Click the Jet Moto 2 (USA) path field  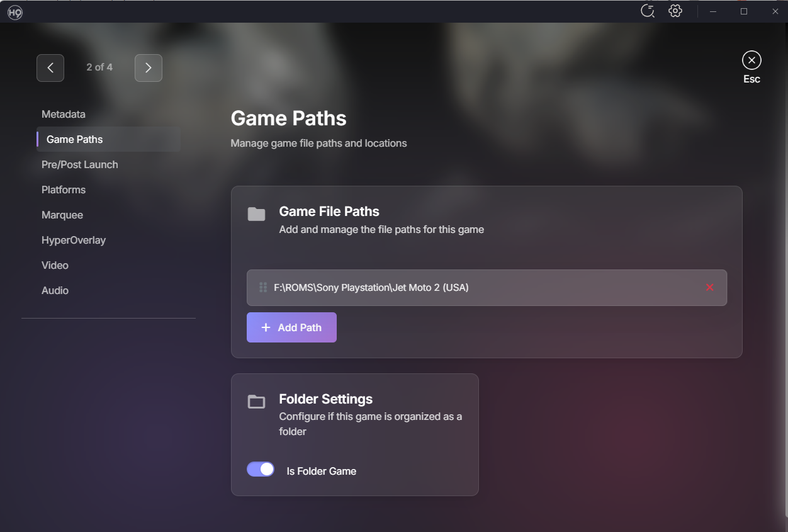(x=478, y=288)
